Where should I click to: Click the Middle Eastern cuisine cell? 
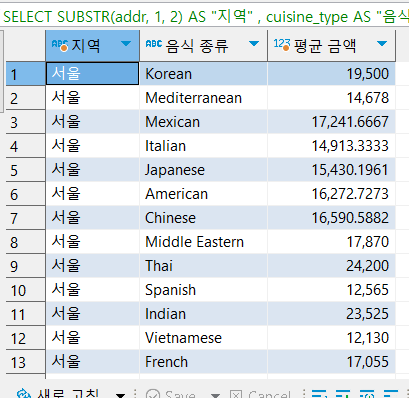[x=204, y=242]
